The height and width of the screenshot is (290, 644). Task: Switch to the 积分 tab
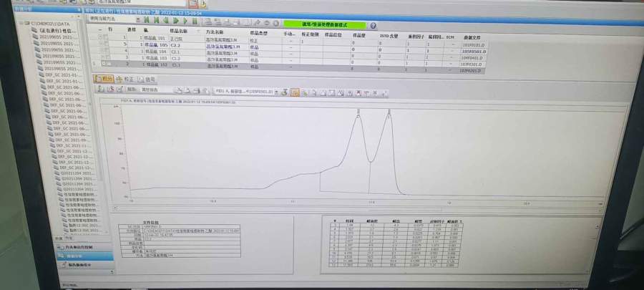click(x=104, y=79)
